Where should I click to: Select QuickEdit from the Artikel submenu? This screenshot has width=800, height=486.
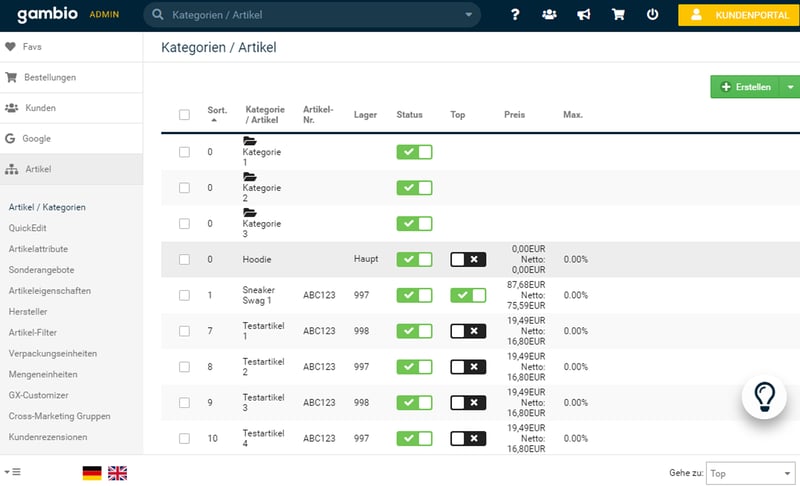tap(28, 228)
